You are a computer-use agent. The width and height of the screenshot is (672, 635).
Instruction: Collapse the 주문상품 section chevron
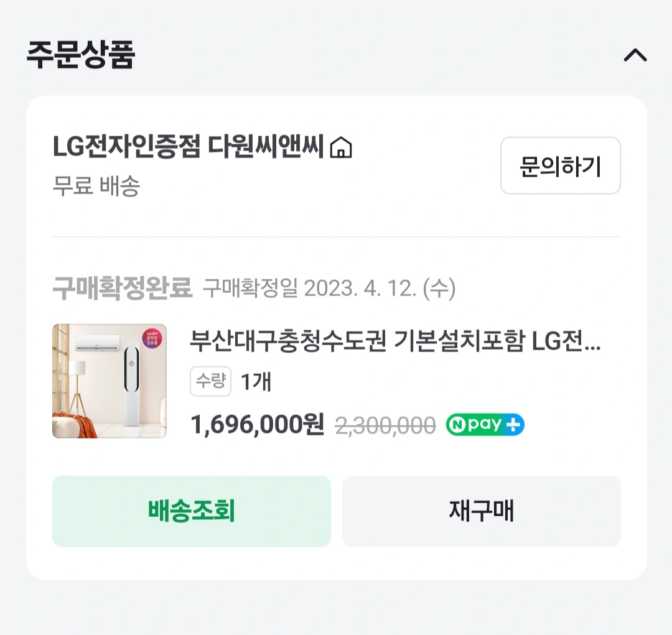click(635, 55)
